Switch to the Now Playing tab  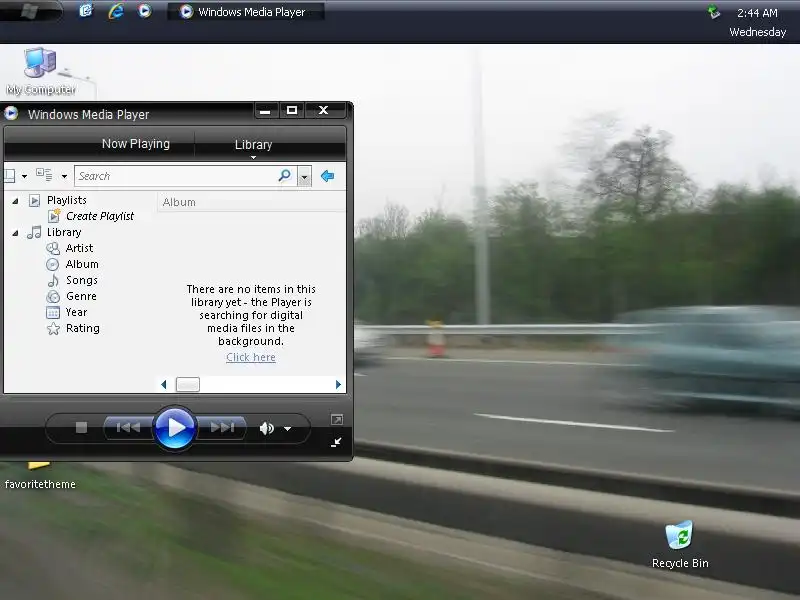pos(136,144)
